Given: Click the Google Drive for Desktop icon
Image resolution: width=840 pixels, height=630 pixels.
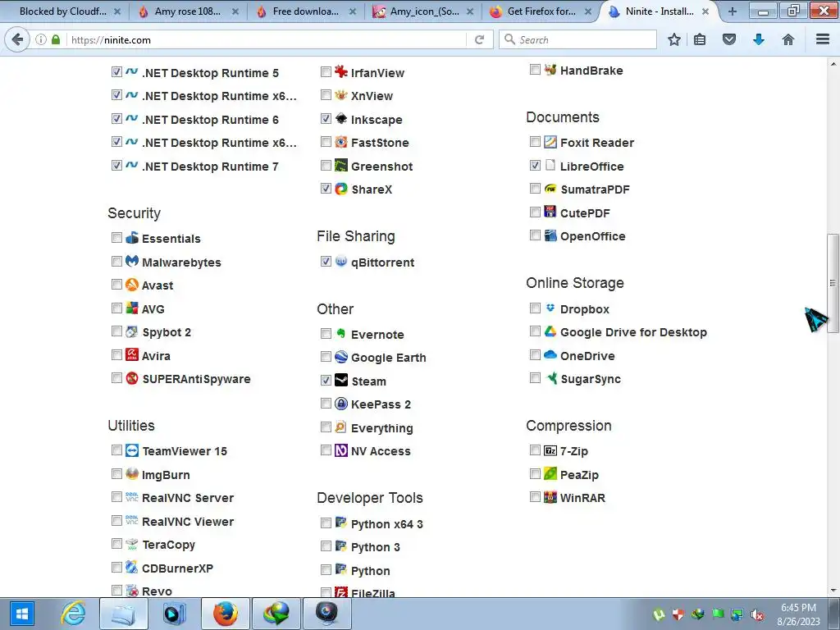Looking at the screenshot, I should (550, 331).
